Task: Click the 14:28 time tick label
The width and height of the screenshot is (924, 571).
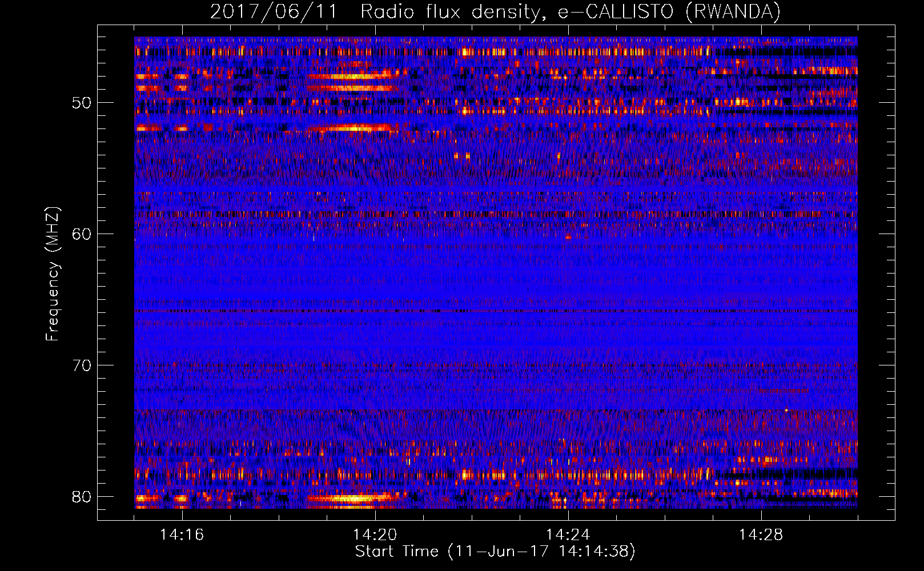Action: 761,535
